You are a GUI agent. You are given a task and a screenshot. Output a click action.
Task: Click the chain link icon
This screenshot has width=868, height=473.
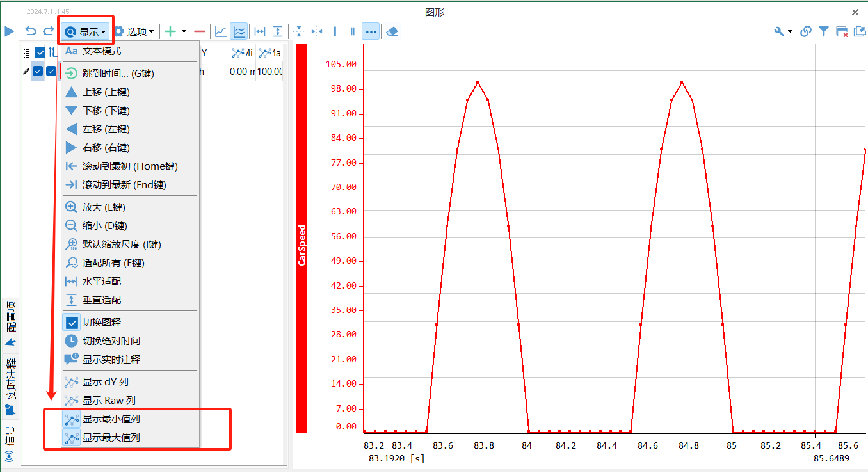coord(806,31)
